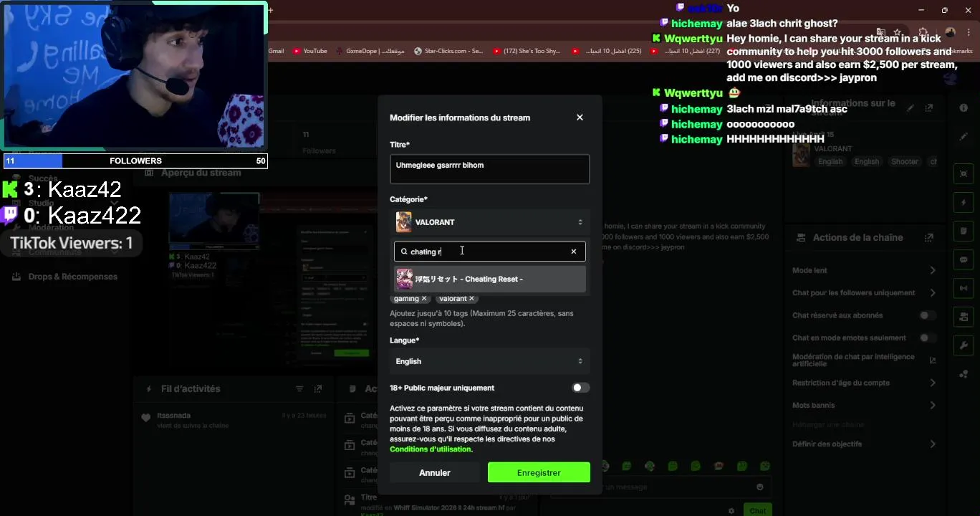
Task: Click the Titre text field
Action: click(x=491, y=169)
